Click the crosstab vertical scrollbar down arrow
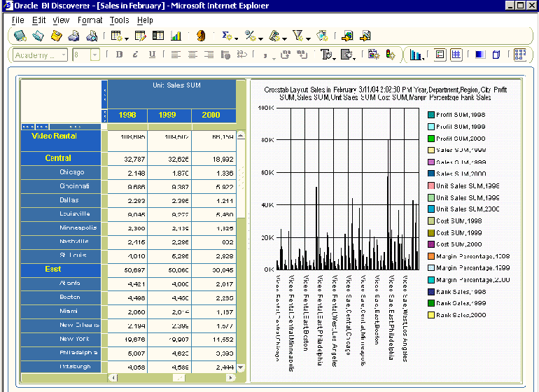Screen dimensions: 539x392 (x=241, y=367)
